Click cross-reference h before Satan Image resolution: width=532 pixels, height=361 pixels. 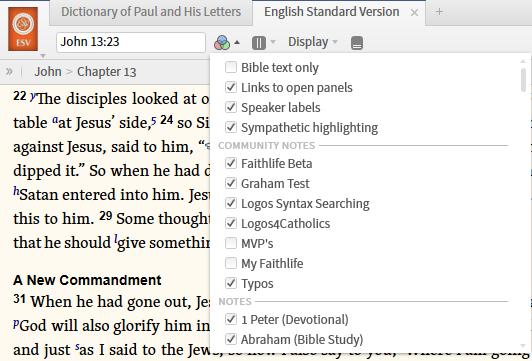pyautogui.click(x=16, y=191)
